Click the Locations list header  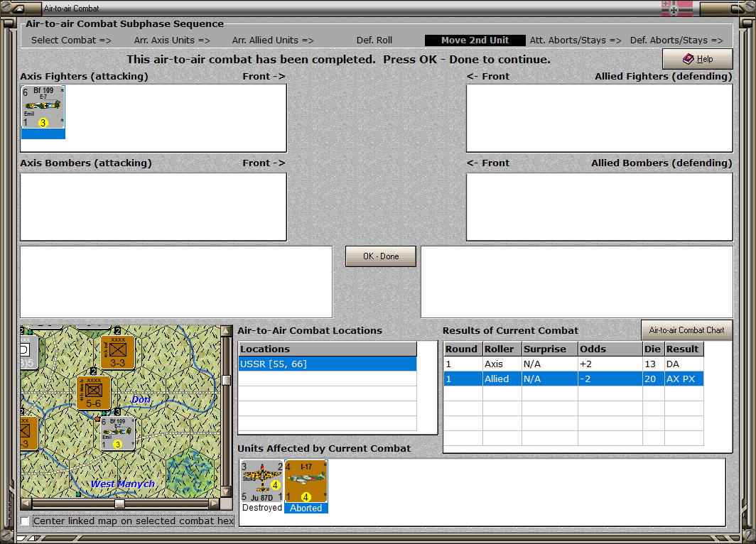[x=328, y=349]
